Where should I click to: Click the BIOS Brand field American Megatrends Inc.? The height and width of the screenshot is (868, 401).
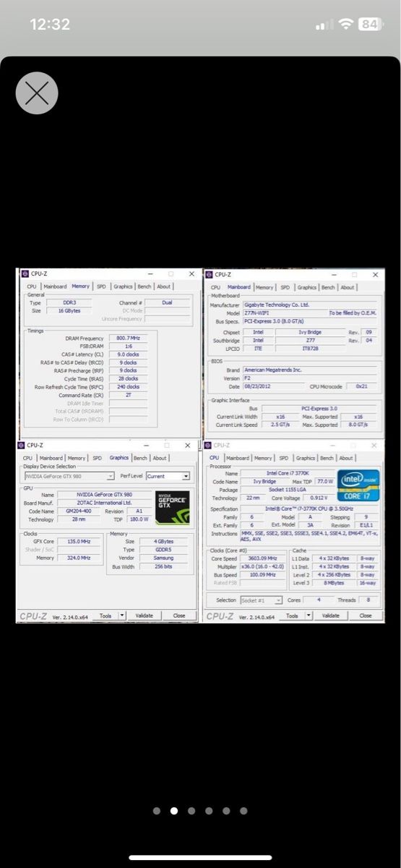(x=311, y=370)
